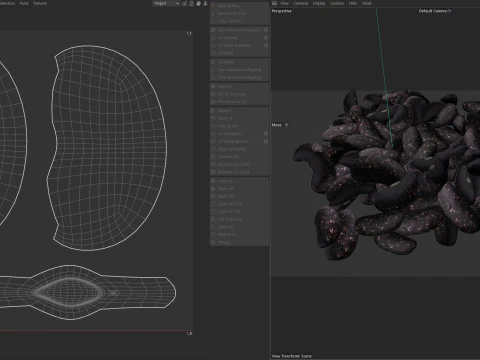Open the Project dropdown in UV editor header
The width and height of the screenshot is (480, 360).
[x=166, y=3]
